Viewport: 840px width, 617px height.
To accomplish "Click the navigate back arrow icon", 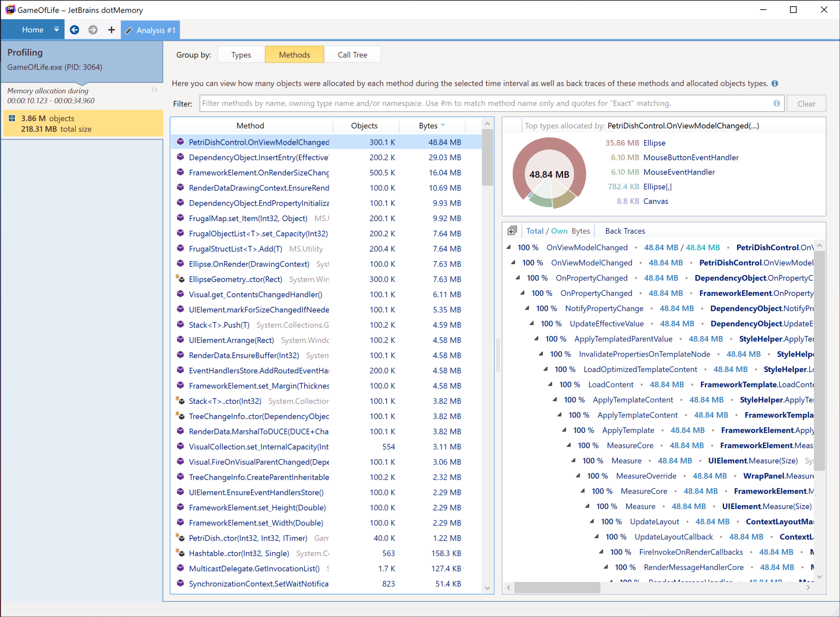I will coord(74,30).
